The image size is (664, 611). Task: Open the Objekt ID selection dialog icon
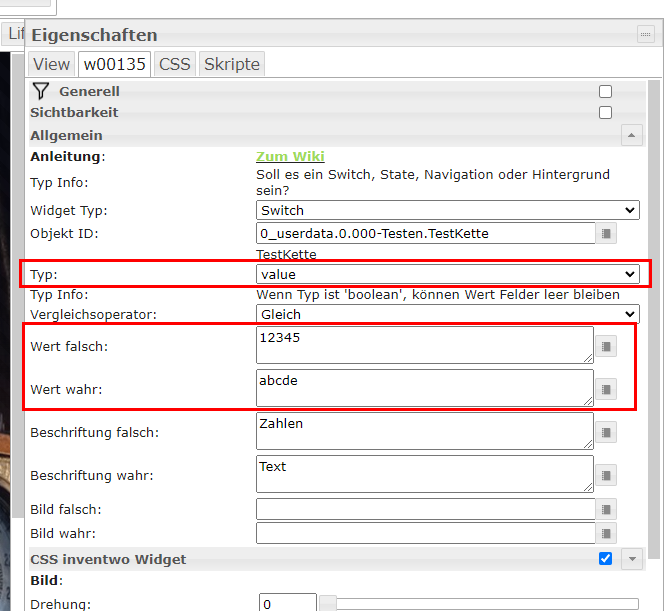(607, 234)
